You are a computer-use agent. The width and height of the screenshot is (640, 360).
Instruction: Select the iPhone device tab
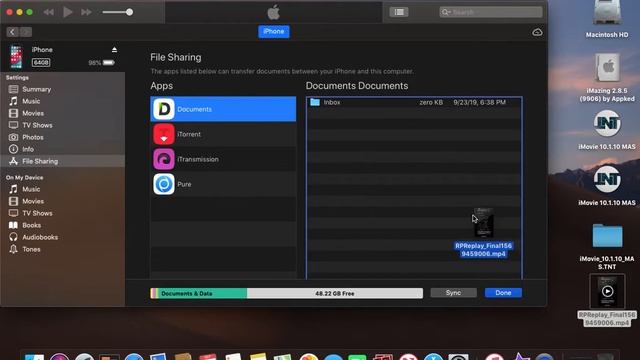(x=273, y=31)
